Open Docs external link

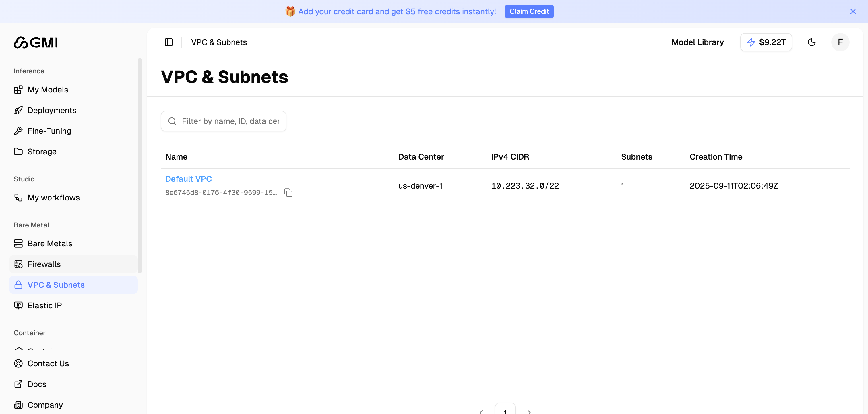[x=37, y=384]
